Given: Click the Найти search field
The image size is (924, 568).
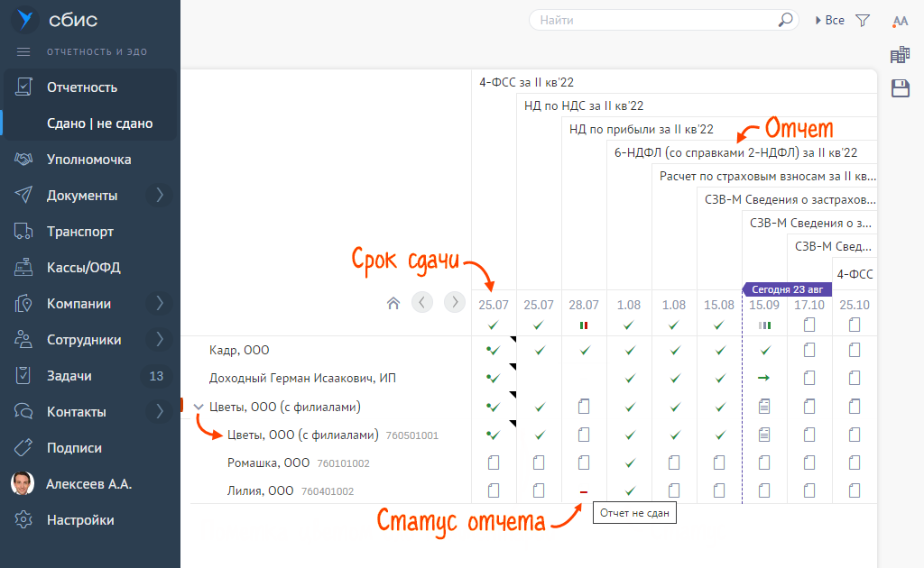Looking at the screenshot, I should pyautogui.click(x=654, y=20).
